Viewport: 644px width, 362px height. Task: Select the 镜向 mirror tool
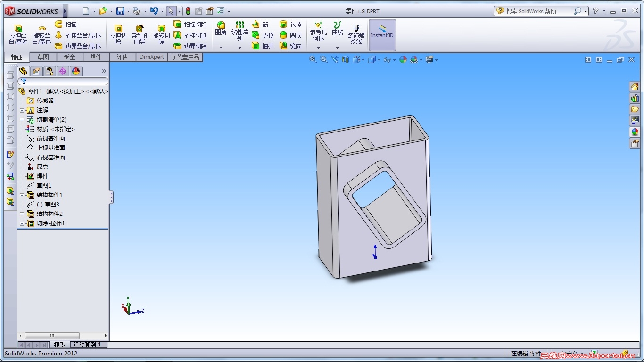coord(290,46)
